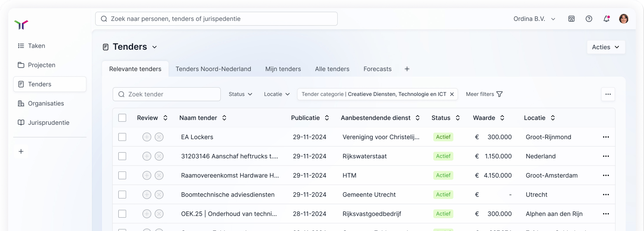Click the Meer filters funnel icon
This screenshot has height=231, width=644.
point(499,94)
